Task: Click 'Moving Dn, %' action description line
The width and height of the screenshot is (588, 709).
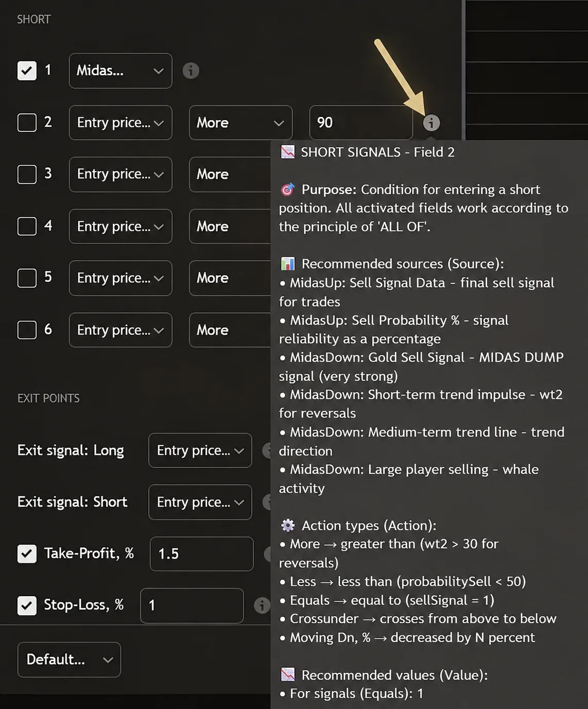Action: (x=407, y=637)
